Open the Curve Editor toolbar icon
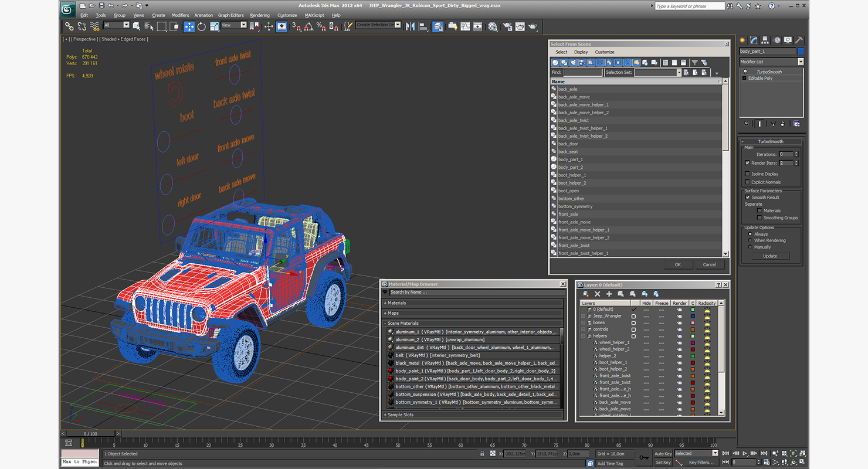This screenshot has width=868, height=469. (466, 26)
